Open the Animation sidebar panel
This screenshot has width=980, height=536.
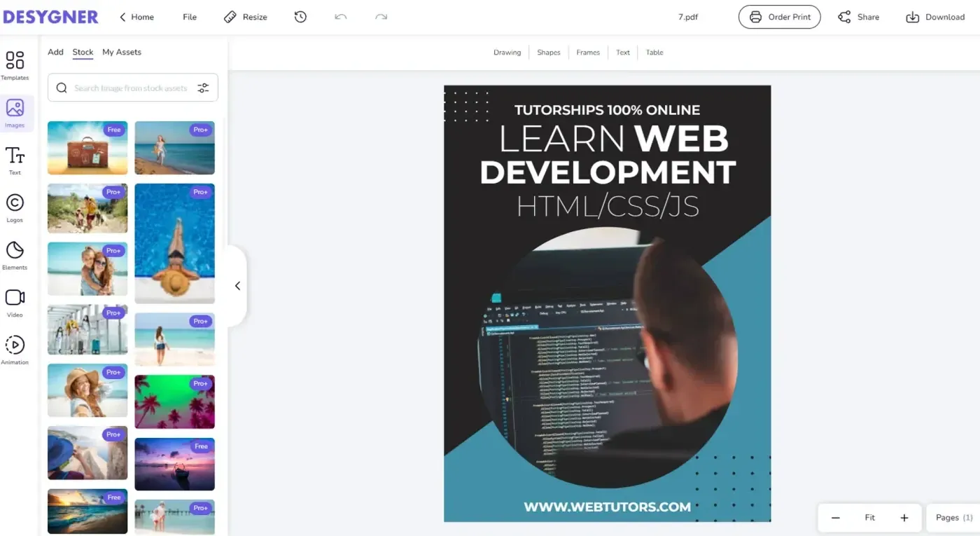15,350
